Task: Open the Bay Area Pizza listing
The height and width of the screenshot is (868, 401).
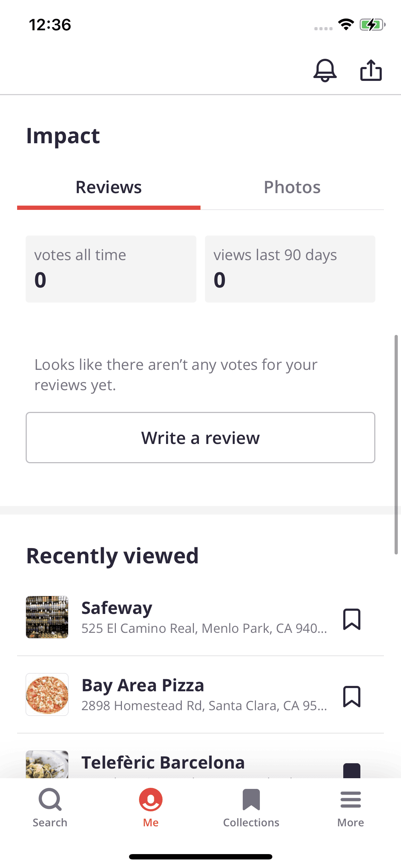Action: tap(143, 685)
